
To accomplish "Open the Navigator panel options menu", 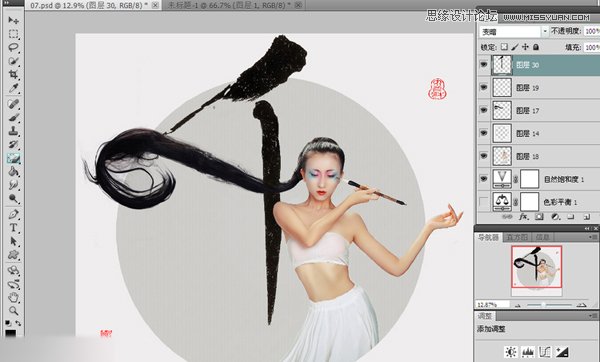I will pos(594,238).
